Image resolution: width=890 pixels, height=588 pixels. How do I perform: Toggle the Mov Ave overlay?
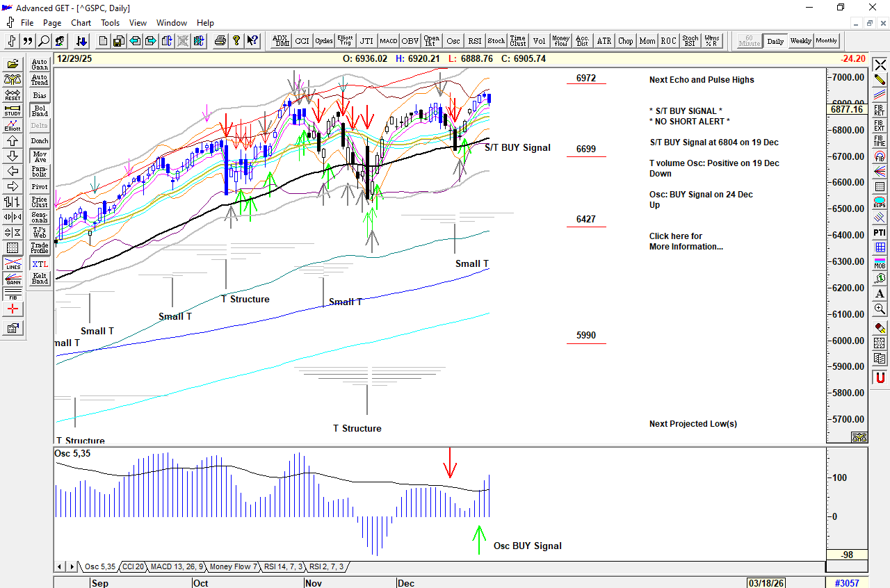click(x=40, y=156)
